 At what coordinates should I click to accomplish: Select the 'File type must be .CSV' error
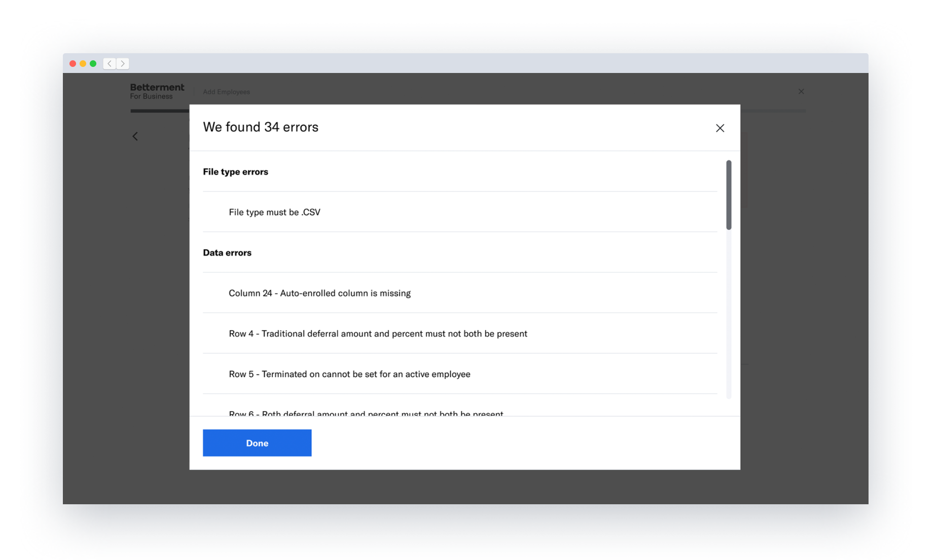(274, 212)
